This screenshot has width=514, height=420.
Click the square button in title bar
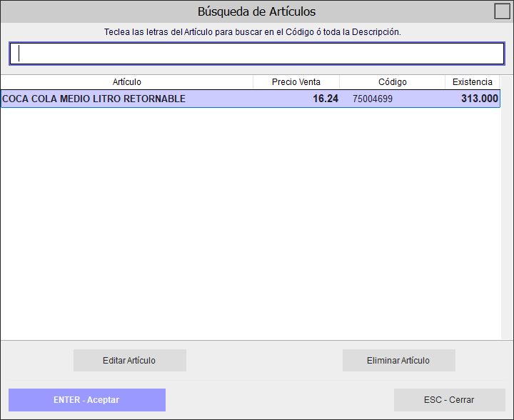pos(502,11)
